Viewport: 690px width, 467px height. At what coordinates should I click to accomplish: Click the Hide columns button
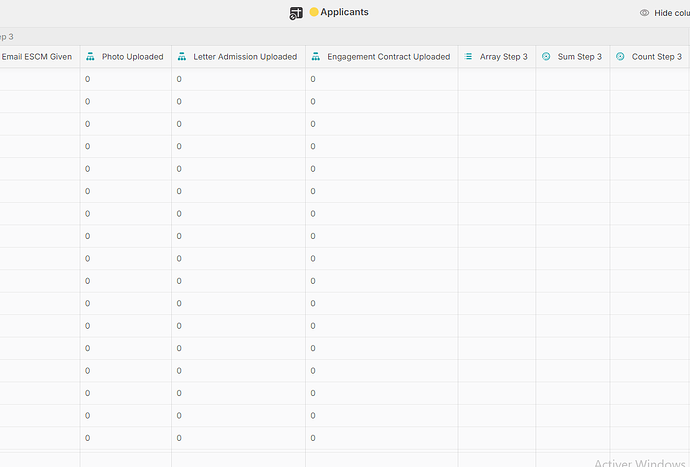pos(664,13)
